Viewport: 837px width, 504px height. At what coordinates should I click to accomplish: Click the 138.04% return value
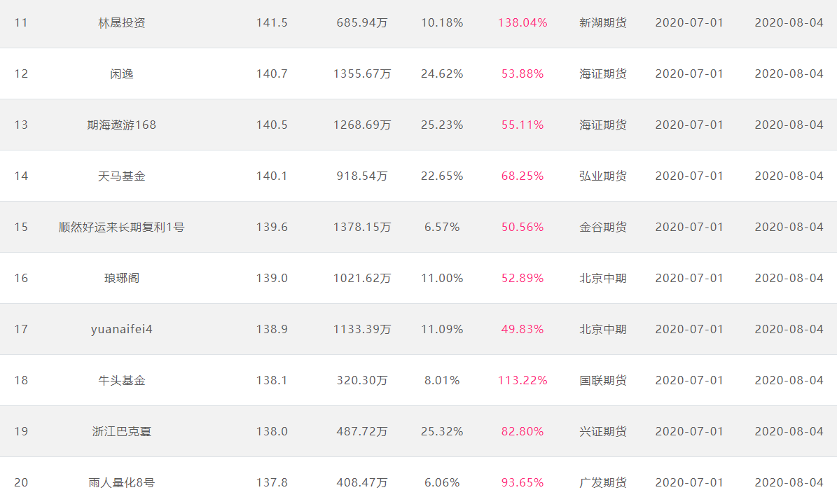pos(523,22)
